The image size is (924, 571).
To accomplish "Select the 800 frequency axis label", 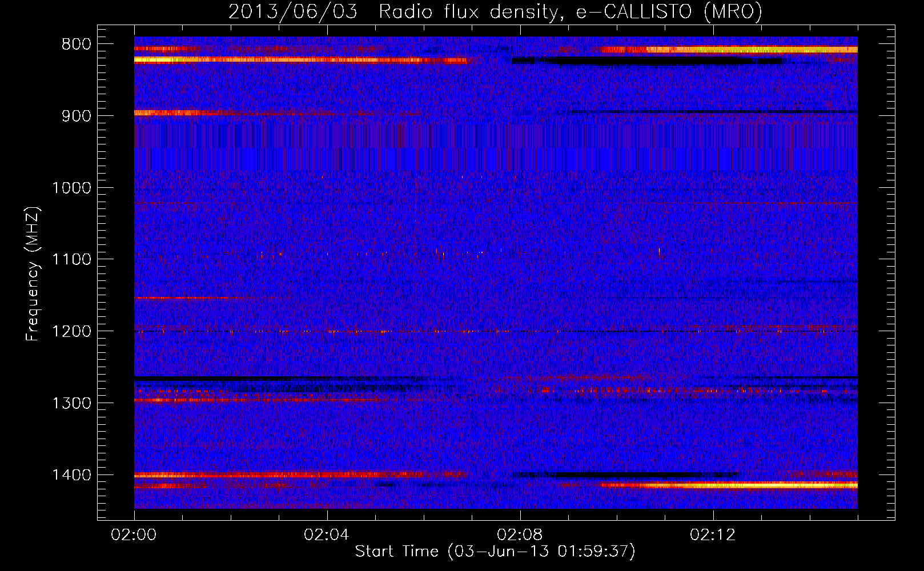I will coord(76,45).
